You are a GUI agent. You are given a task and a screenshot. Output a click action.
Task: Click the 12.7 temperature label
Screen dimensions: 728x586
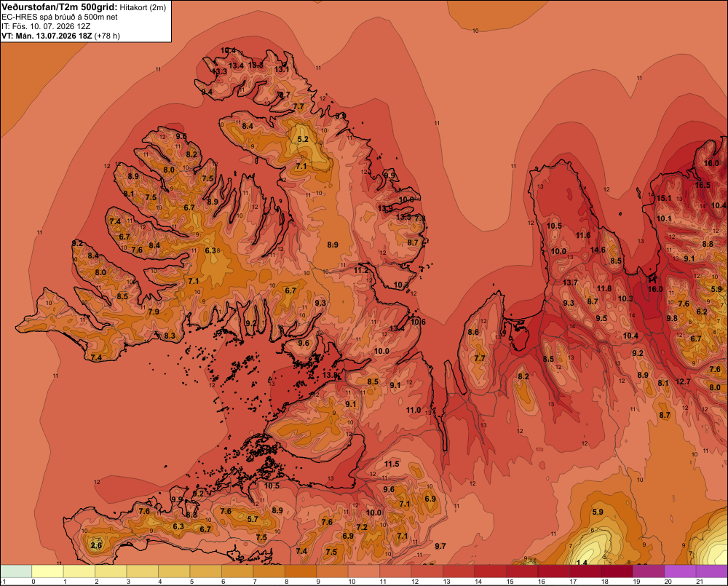pos(683,381)
